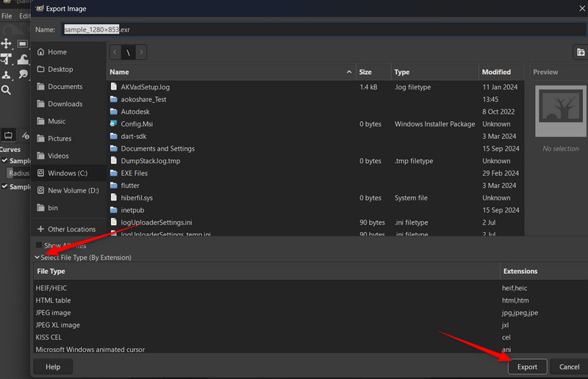This screenshot has width=588, height=379.
Task: Click the Cancel button
Action: click(x=569, y=367)
